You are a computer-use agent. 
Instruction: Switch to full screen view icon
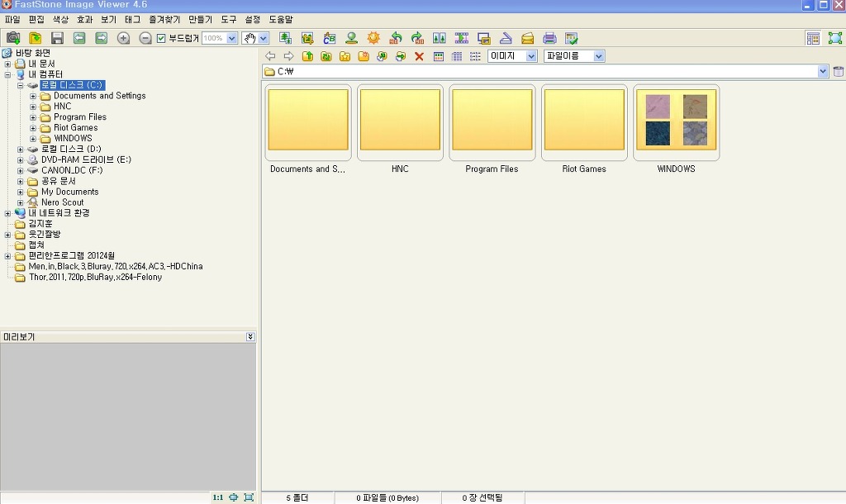tap(835, 38)
